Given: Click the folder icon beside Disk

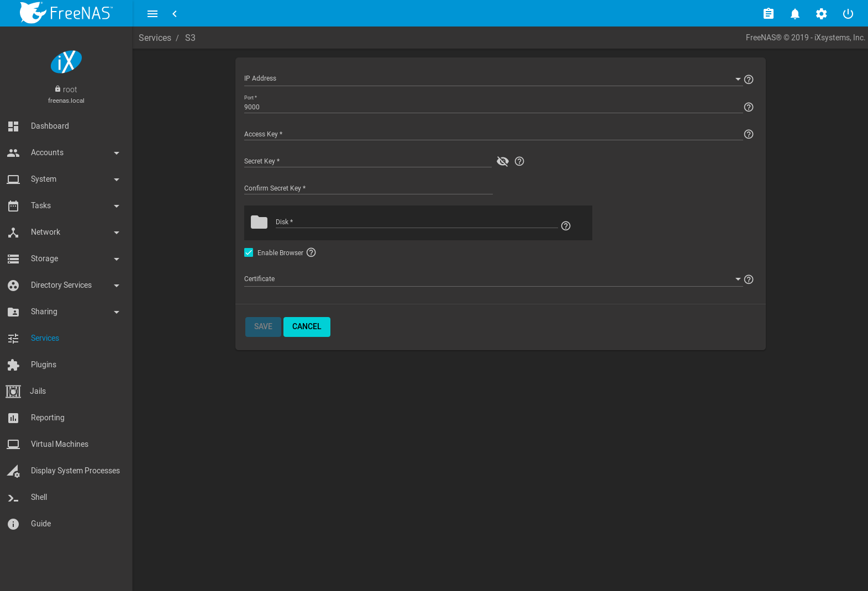Looking at the screenshot, I should 259,222.
